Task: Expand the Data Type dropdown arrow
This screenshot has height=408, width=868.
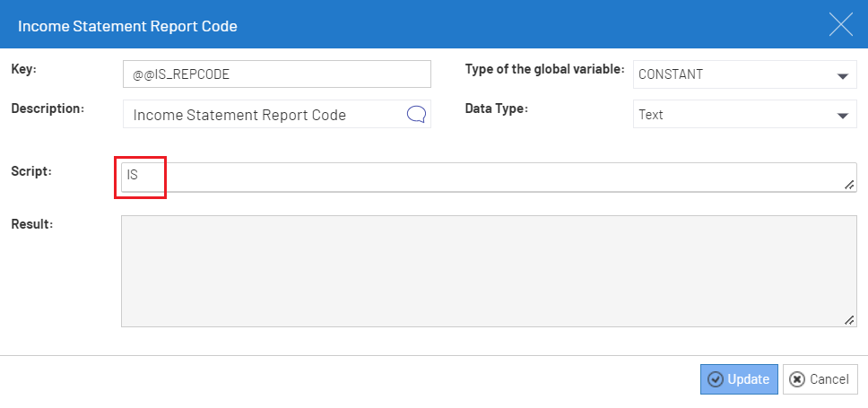Action: pos(843,116)
